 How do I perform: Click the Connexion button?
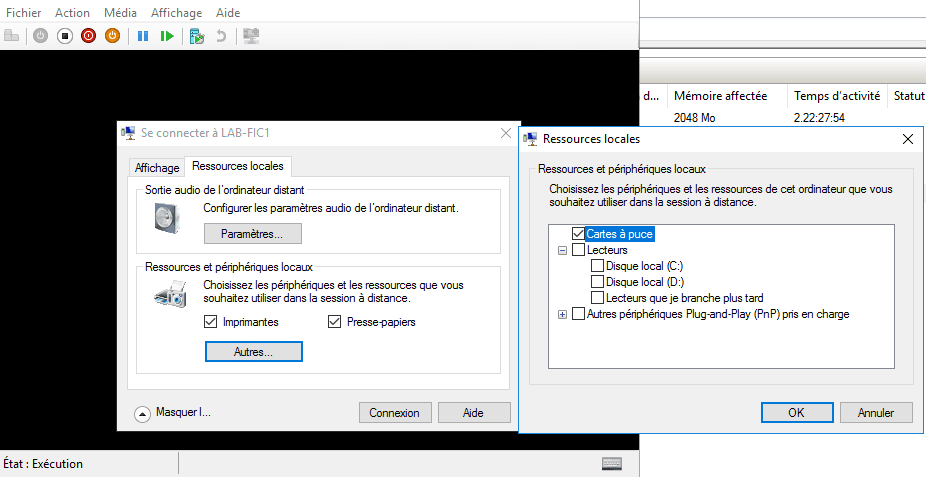pos(394,413)
